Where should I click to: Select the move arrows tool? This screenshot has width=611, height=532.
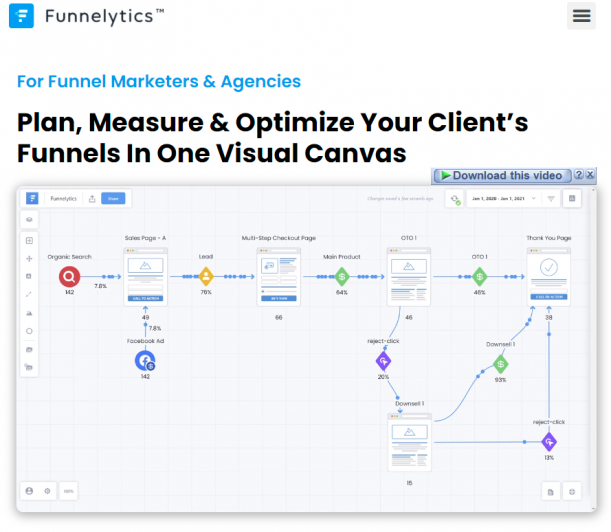click(29, 258)
